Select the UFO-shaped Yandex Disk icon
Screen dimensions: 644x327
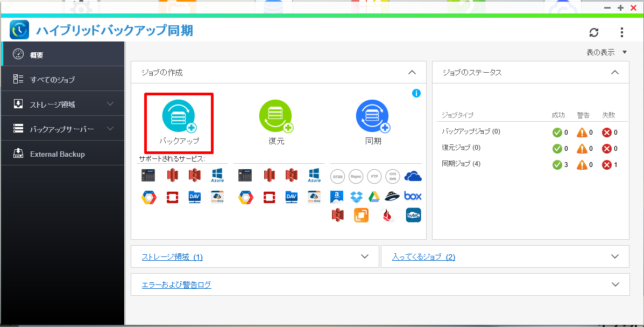(x=392, y=196)
